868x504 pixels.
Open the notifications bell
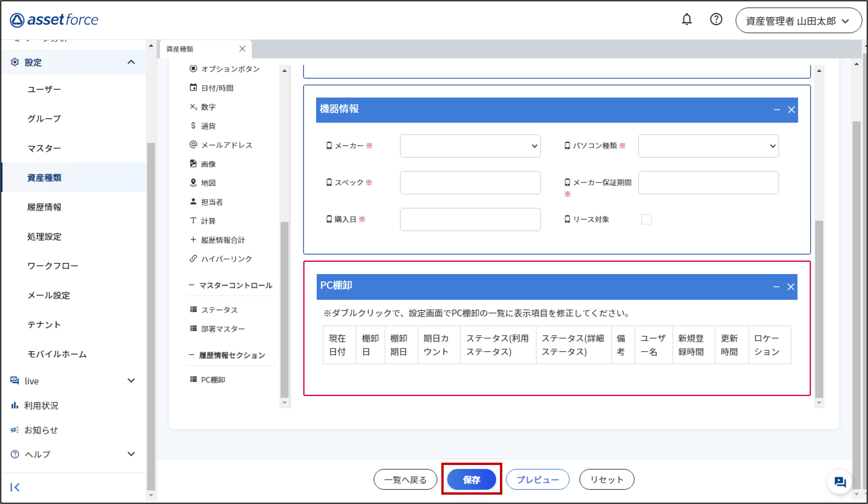[686, 19]
